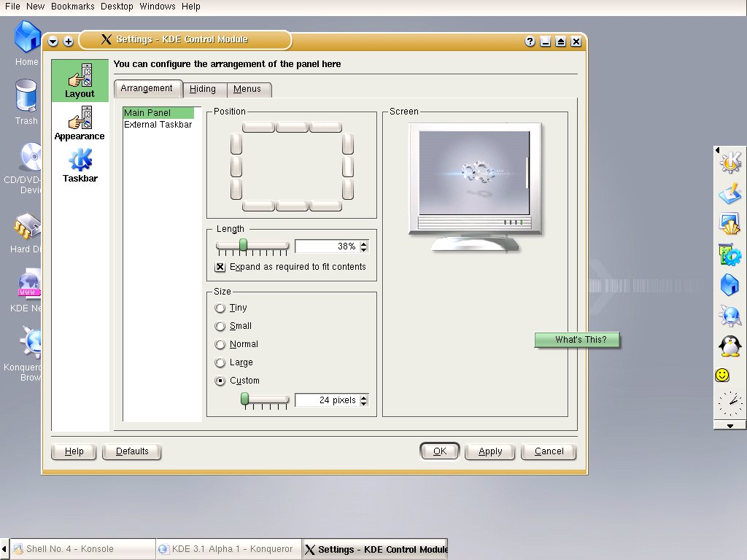
Task: Click the panel Length slider handle
Action: click(x=243, y=245)
